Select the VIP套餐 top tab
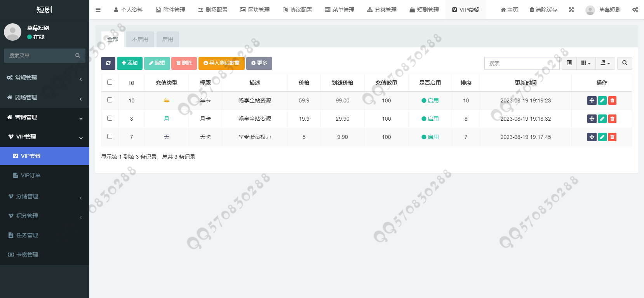This screenshot has width=644, height=298. coord(466,10)
